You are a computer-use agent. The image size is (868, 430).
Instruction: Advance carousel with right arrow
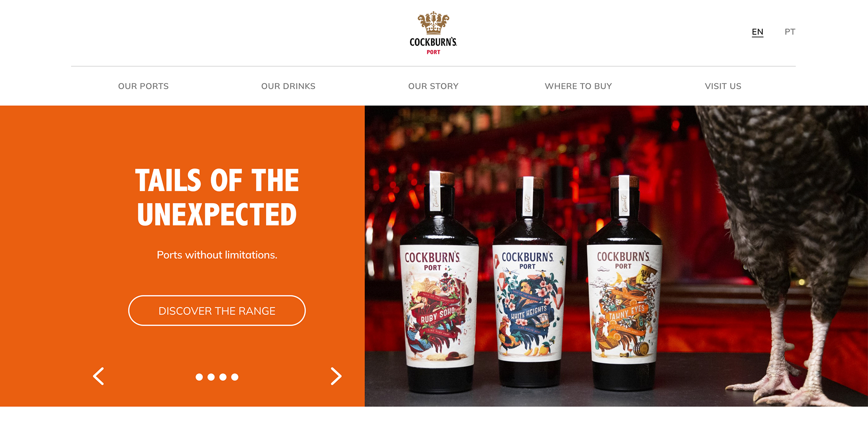tap(336, 376)
